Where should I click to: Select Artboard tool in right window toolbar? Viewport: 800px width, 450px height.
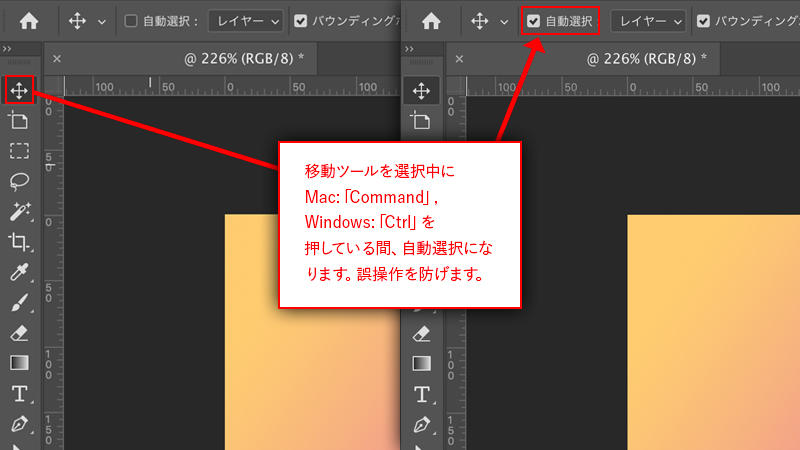pos(421,120)
